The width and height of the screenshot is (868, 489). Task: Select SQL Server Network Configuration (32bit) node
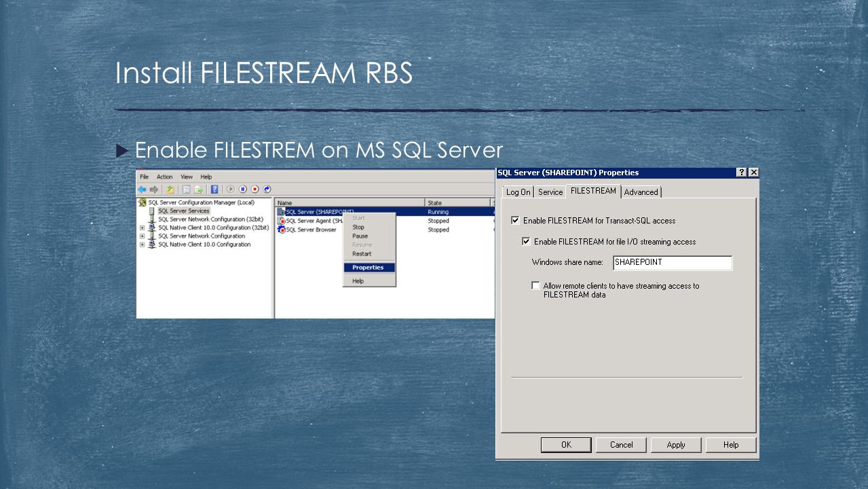pyautogui.click(x=210, y=219)
